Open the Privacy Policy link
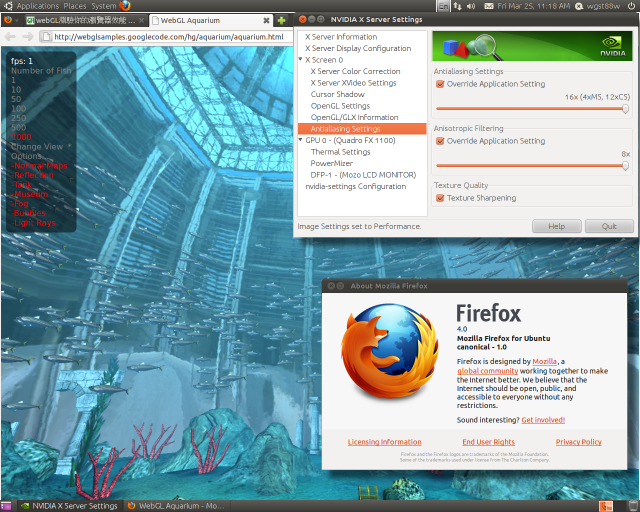This screenshot has width=640, height=512. tap(578, 442)
